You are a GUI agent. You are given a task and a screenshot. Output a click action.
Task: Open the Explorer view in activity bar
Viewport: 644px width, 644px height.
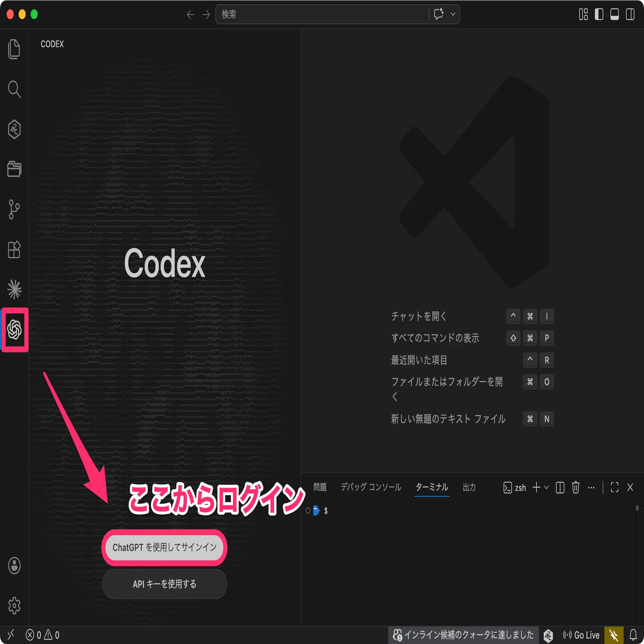click(x=14, y=49)
